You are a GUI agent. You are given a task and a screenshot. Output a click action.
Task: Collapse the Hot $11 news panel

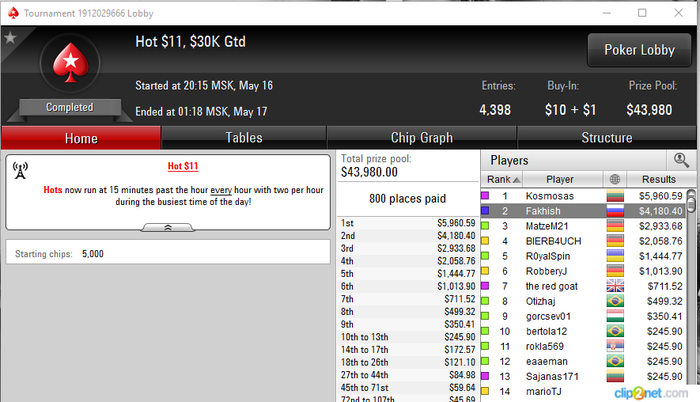point(168,228)
